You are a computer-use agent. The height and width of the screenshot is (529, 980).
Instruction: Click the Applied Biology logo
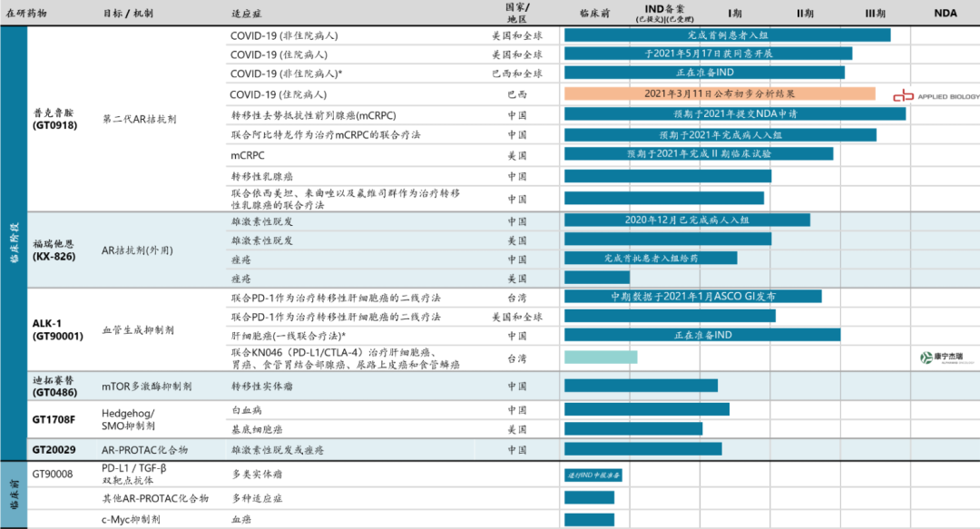[x=936, y=95]
